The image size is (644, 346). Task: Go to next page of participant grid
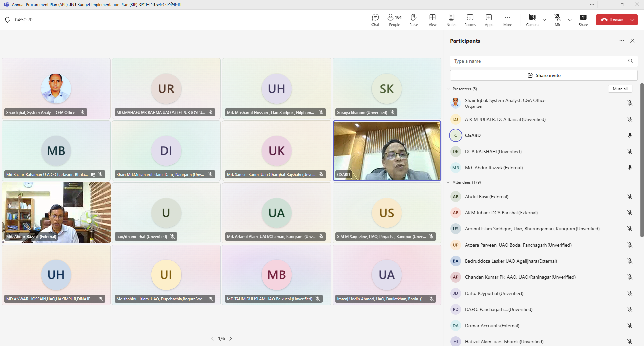(231, 339)
